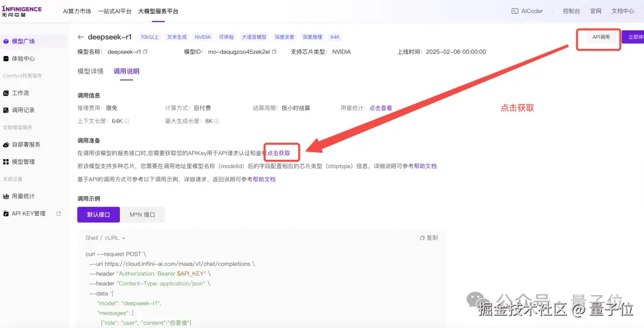Select 大模型服务平台 in top navigation

[158, 11]
